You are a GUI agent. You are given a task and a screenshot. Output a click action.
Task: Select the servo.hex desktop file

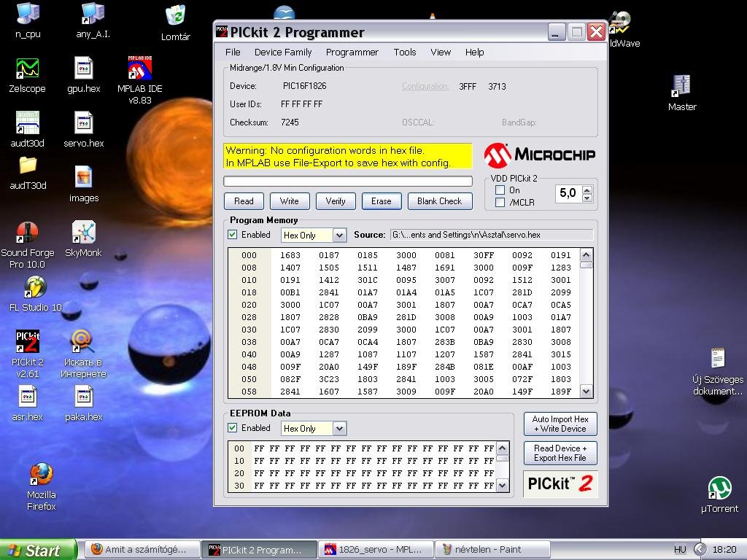point(84,130)
